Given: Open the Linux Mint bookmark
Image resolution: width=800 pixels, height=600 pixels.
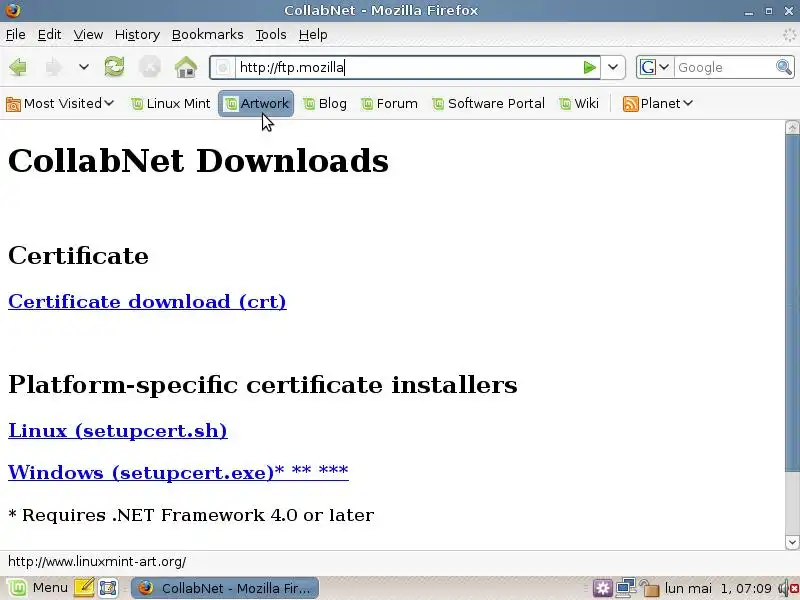Looking at the screenshot, I should click(x=171, y=104).
